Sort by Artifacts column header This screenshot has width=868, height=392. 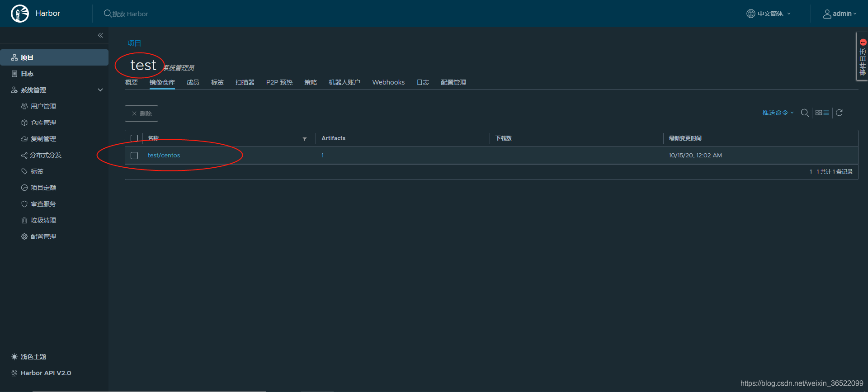pyautogui.click(x=334, y=138)
